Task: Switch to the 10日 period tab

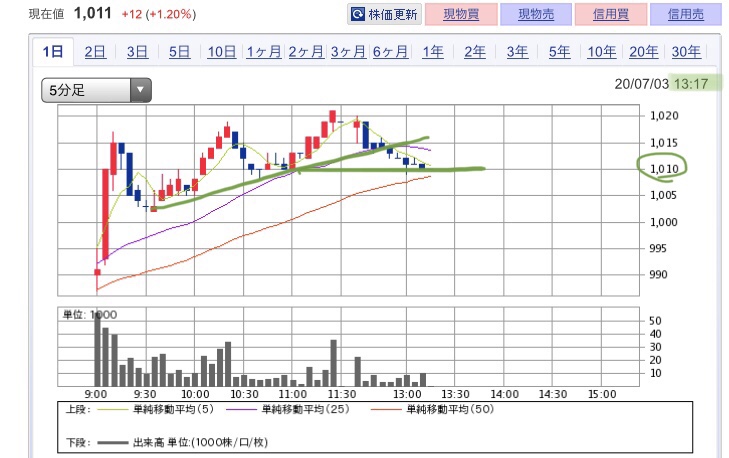Action: click(221, 52)
